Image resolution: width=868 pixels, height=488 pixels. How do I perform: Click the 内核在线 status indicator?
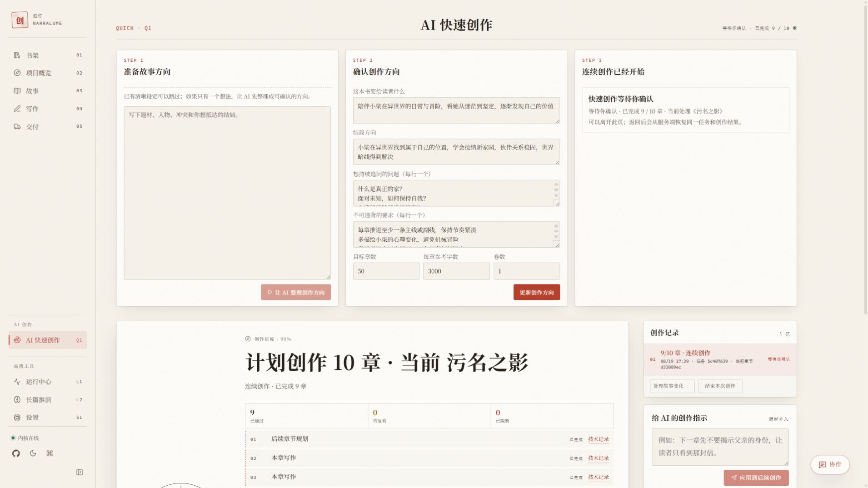point(25,438)
